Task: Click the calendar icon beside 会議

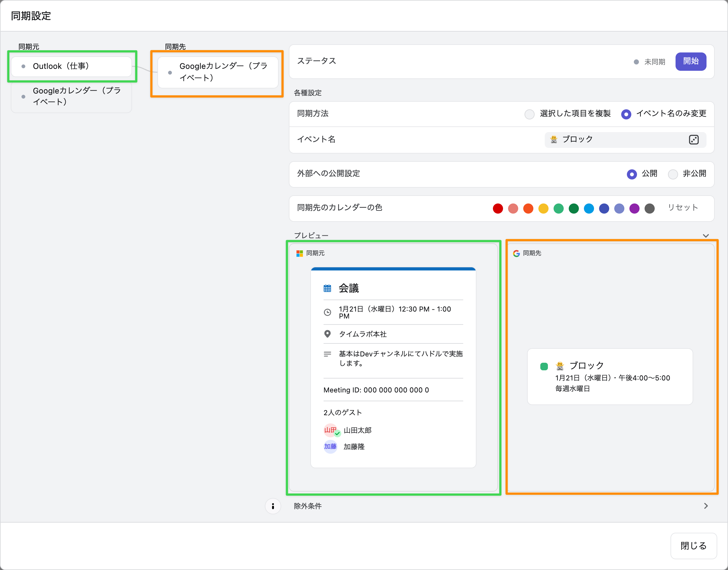Action: (327, 288)
